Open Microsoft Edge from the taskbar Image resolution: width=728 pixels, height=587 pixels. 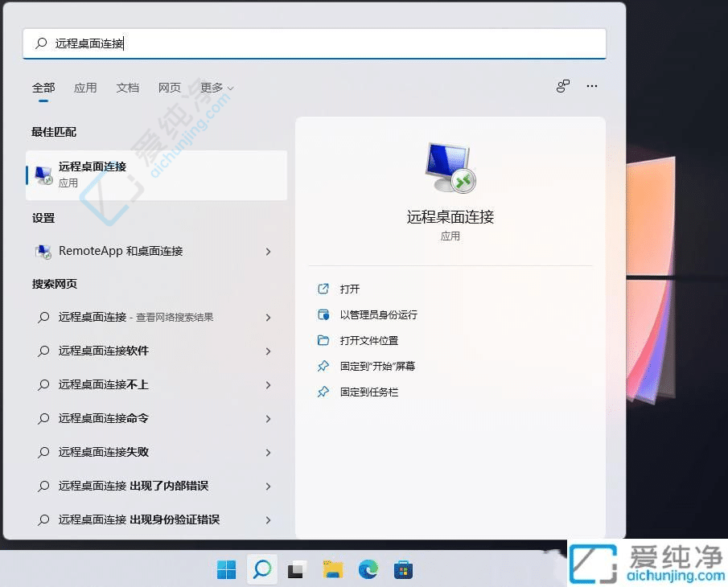tap(368, 569)
